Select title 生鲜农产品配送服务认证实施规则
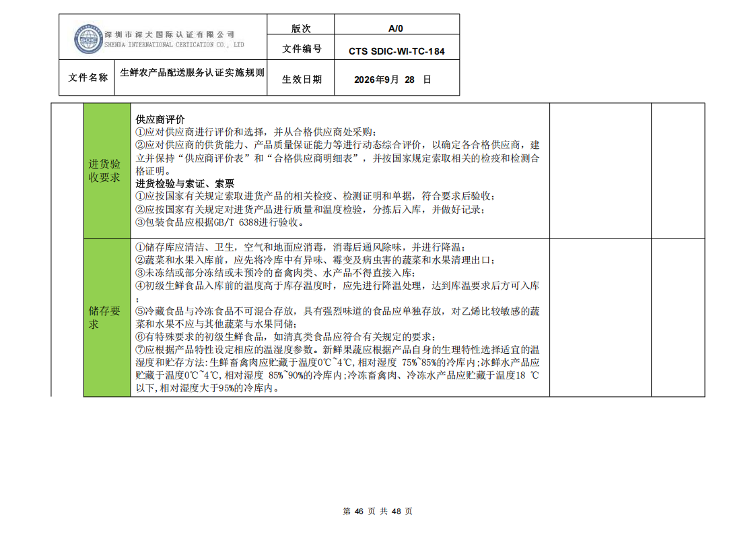This screenshot has height=535, width=756. tap(192, 72)
